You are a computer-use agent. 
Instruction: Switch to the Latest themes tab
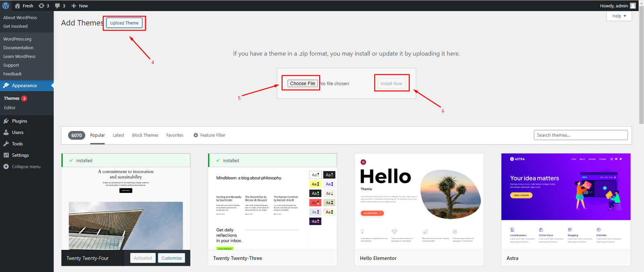(x=118, y=135)
